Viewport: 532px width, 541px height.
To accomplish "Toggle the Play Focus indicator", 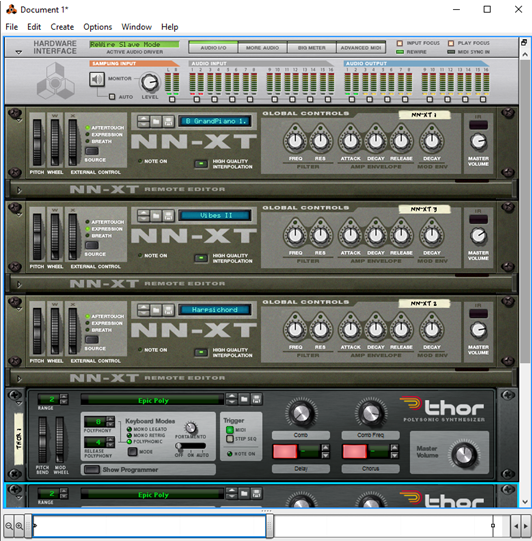I will 451,43.
